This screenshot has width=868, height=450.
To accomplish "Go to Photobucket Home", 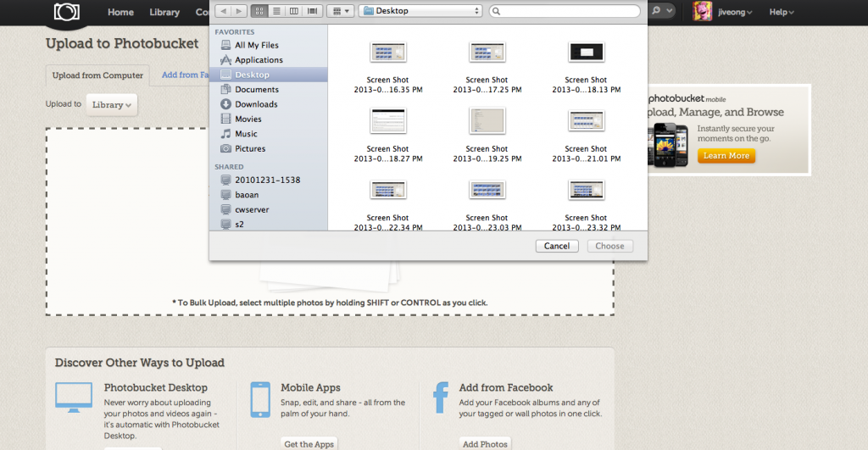I will 120,12.
